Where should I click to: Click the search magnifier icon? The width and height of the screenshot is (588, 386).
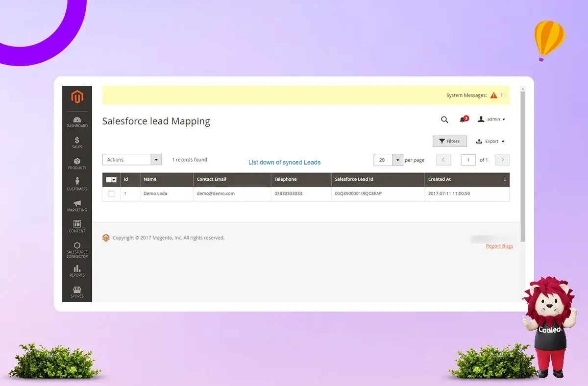tap(444, 120)
